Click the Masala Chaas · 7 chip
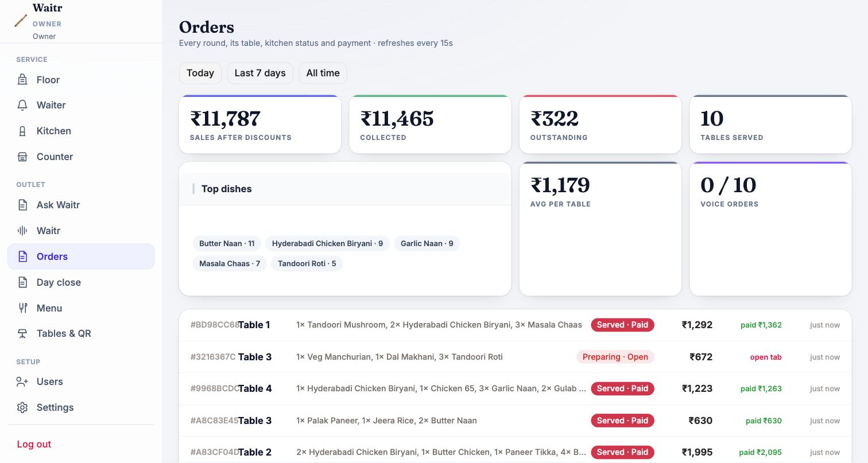Viewport: 868px width, 463px height. 230,263
